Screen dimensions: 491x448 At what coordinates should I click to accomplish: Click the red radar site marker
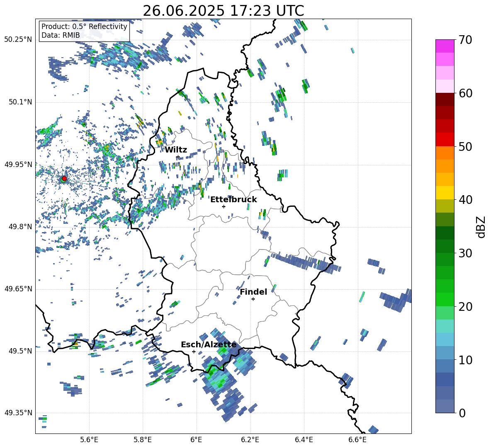tap(64, 179)
